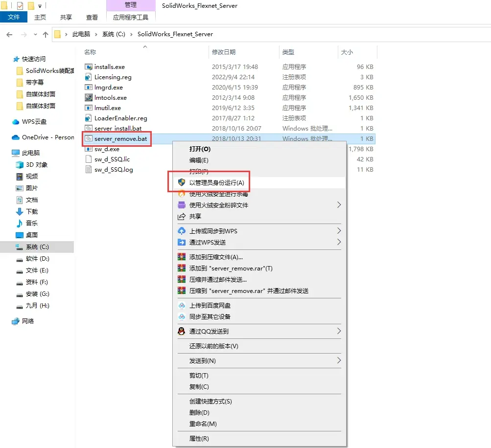The height and width of the screenshot is (448, 491).
Task: Choose 复制(C) in the context menu
Action: (199, 387)
